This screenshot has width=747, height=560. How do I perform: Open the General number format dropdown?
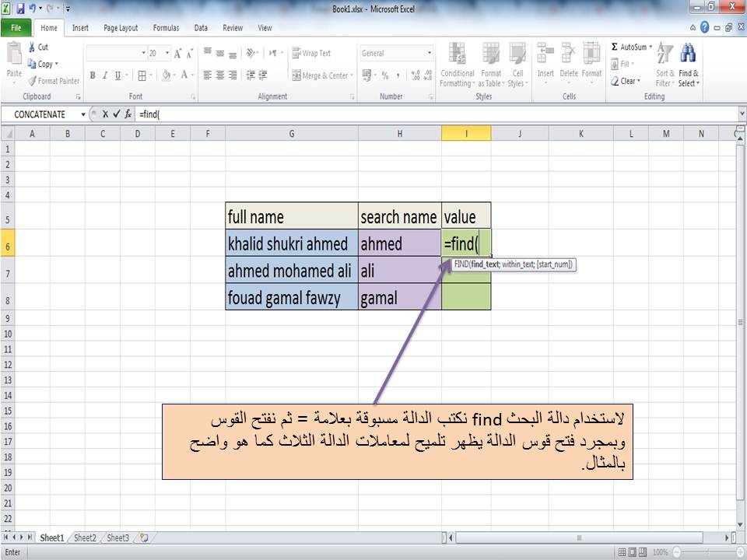pyautogui.click(x=430, y=53)
